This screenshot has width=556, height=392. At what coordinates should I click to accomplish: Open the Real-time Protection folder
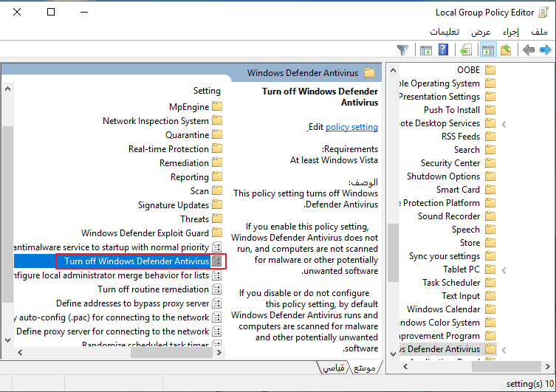click(x=168, y=149)
